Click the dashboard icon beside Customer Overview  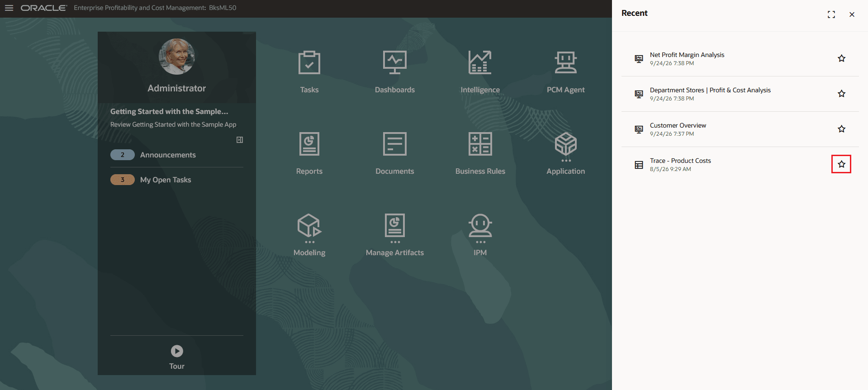[639, 129]
